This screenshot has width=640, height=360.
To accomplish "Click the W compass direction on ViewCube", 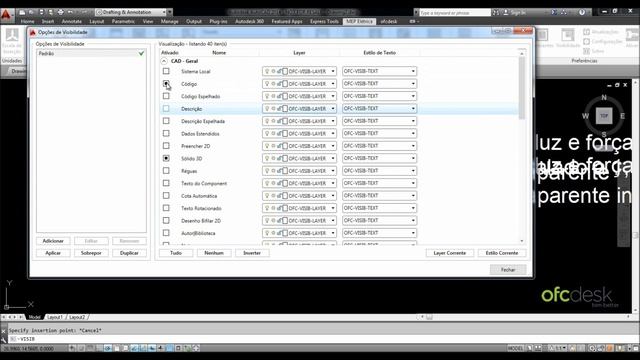I will click(586, 116).
